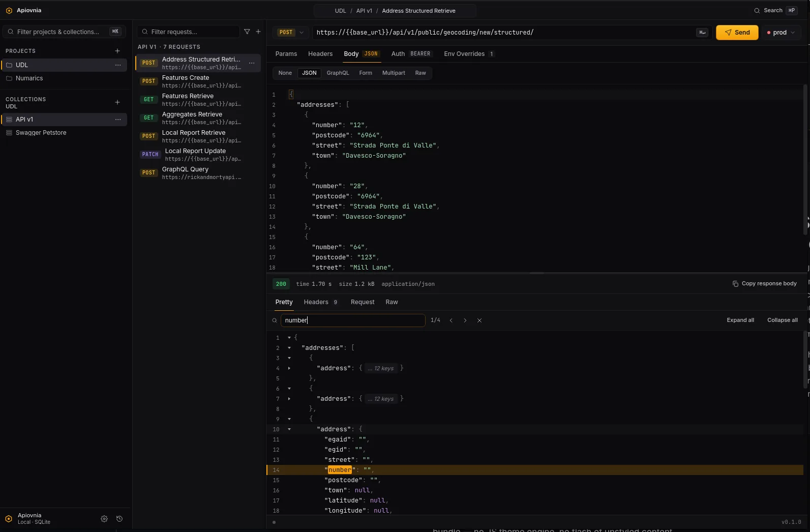Collapse the object on response line 9
The height and width of the screenshot is (532, 810).
tap(289, 419)
